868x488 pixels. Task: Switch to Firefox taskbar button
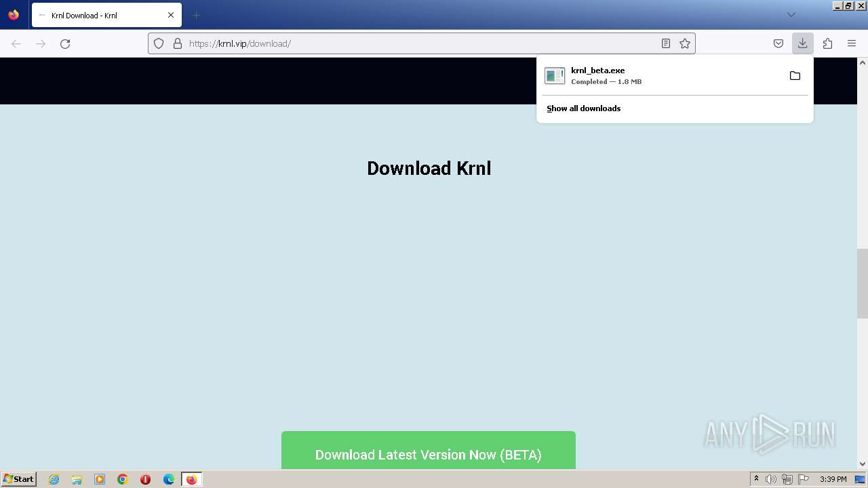click(192, 479)
